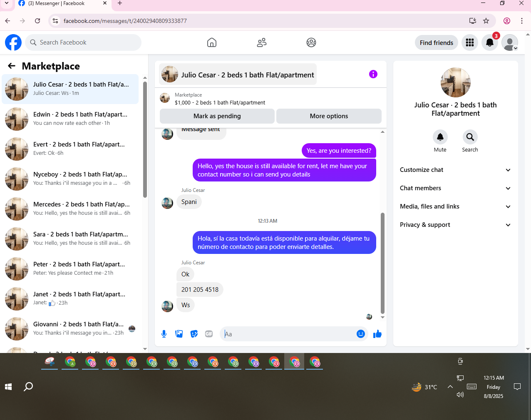Open the Groups icon in top navigation
Screen dimensions: 531x420
(311, 42)
